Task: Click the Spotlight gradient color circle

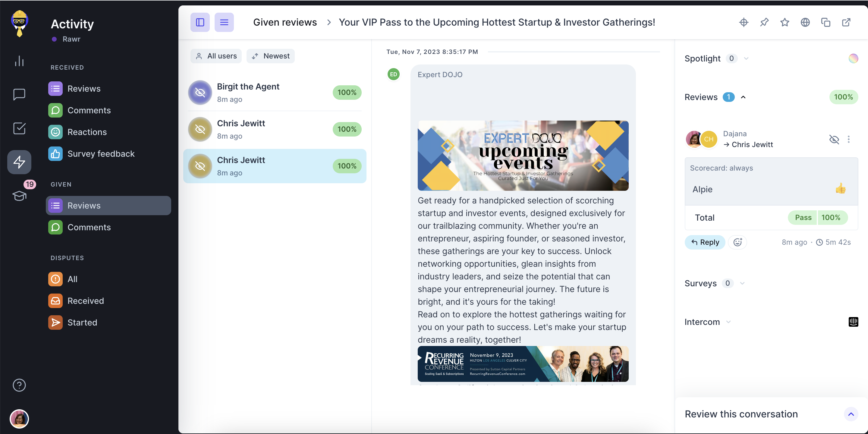Action: (853, 59)
